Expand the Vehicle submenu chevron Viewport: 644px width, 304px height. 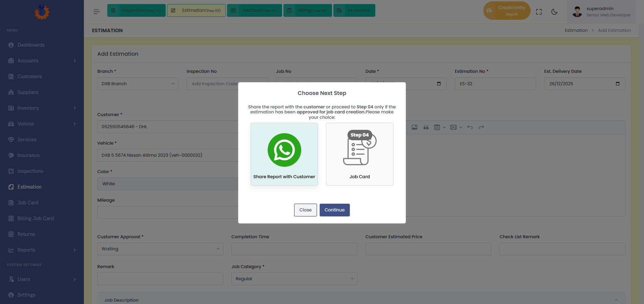(x=75, y=124)
